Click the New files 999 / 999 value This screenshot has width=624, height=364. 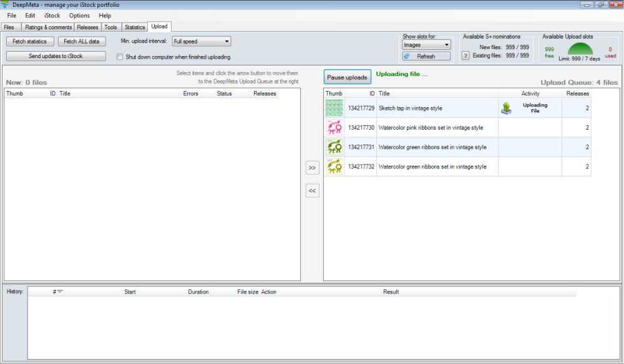click(517, 47)
